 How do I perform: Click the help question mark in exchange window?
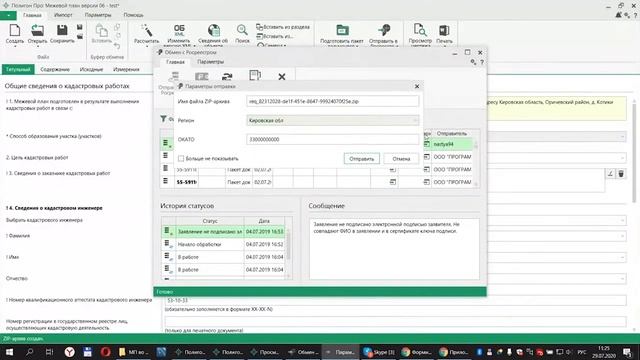point(482,62)
